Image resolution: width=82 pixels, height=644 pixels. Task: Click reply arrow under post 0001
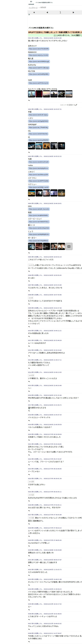click(29, 100)
